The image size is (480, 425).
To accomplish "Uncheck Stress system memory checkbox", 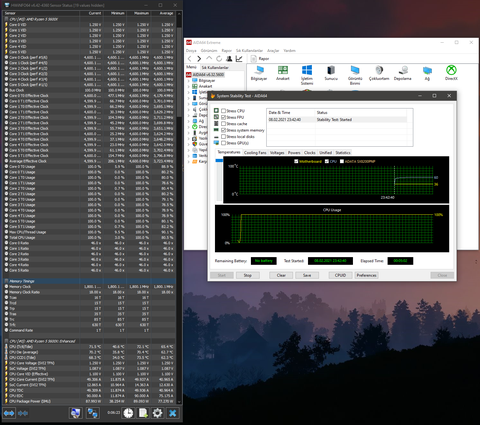I will (224, 130).
